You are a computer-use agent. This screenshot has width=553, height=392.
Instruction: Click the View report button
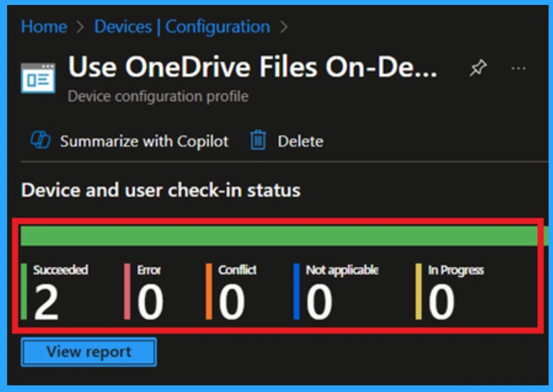click(89, 352)
